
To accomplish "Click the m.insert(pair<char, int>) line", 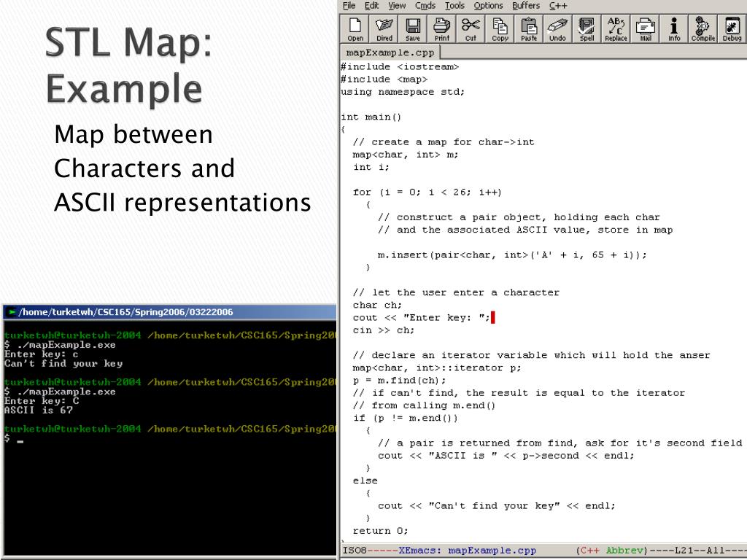I will point(513,254).
